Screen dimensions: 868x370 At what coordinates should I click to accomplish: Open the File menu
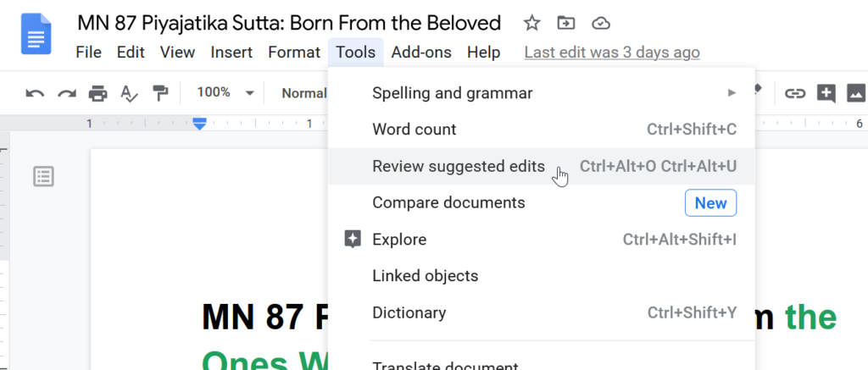click(x=88, y=52)
